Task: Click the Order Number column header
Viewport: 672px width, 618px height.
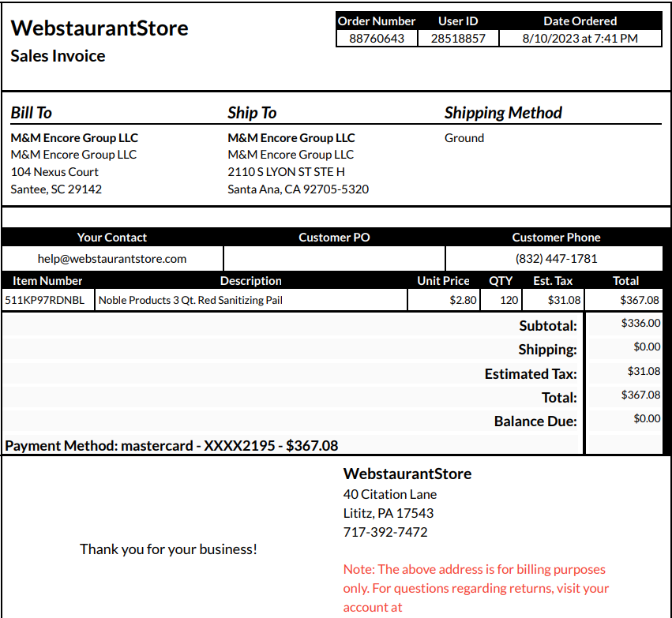Action: (x=377, y=21)
